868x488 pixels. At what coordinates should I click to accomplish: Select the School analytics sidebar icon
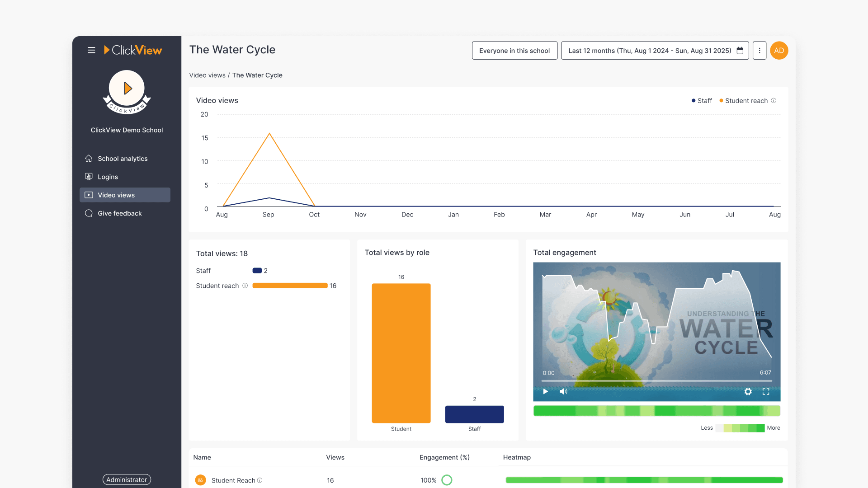(x=89, y=158)
